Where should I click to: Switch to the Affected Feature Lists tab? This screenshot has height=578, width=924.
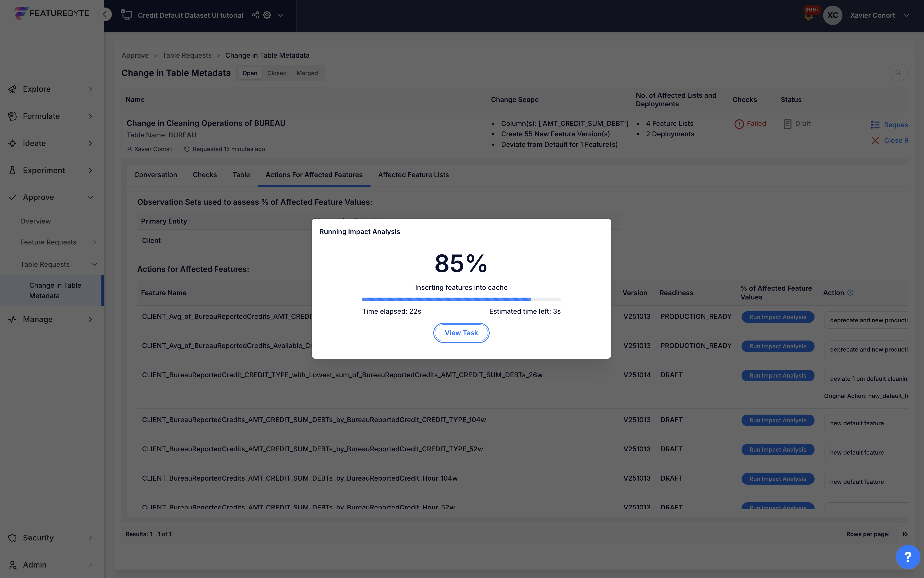(x=413, y=175)
